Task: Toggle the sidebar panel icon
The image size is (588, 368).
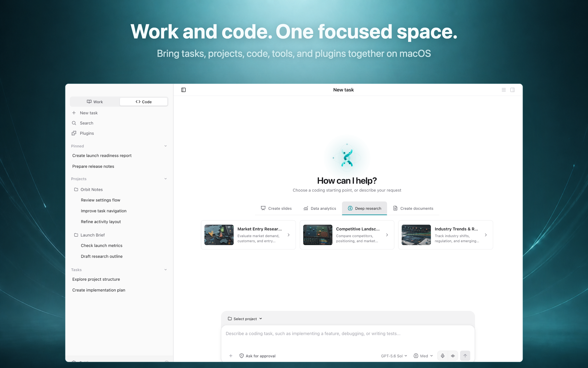Action: pyautogui.click(x=184, y=90)
